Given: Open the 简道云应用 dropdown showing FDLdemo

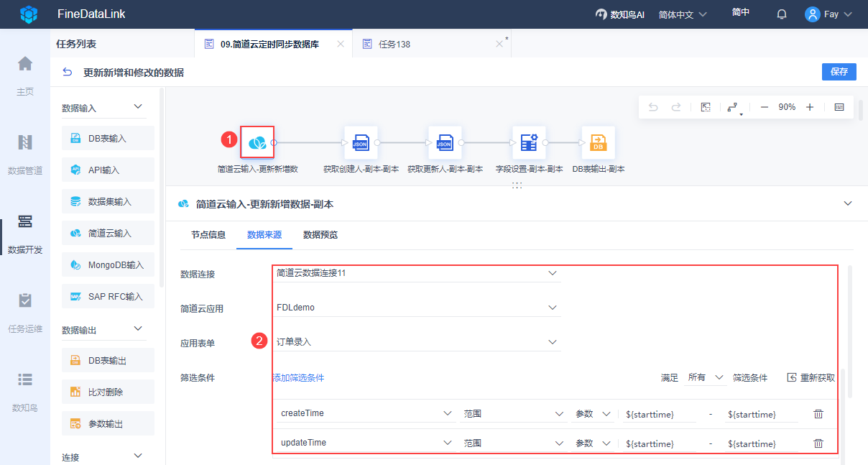Looking at the screenshot, I should pyautogui.click(x=417, y=308).
